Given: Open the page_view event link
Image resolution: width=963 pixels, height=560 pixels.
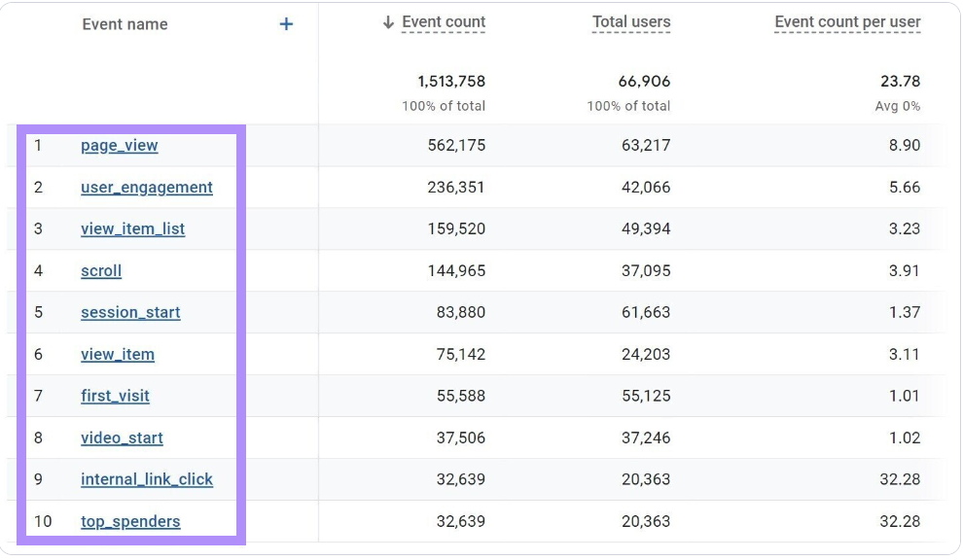Looking at the screenshot, I should pyautogui.click(x=119, y=145).
